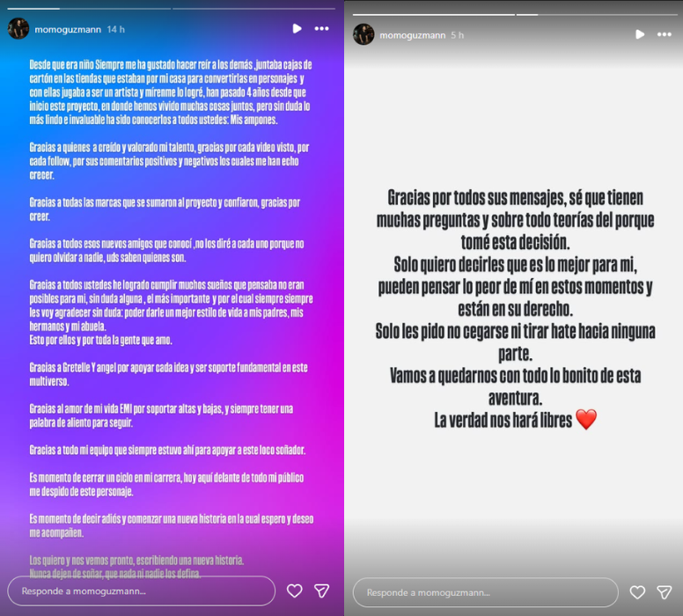Send the right story via paper plane

[665, 592]
